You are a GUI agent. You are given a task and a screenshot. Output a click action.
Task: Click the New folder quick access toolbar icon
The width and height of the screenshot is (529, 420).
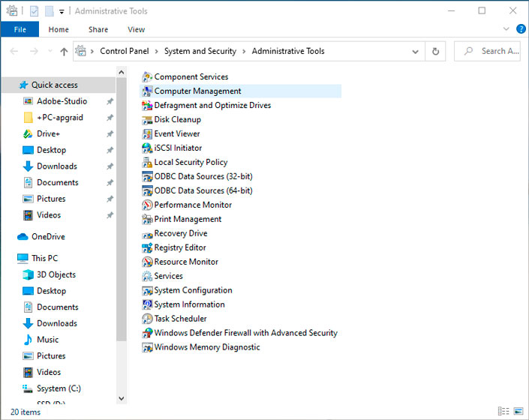pyautogui.click(x=50, y=11)
